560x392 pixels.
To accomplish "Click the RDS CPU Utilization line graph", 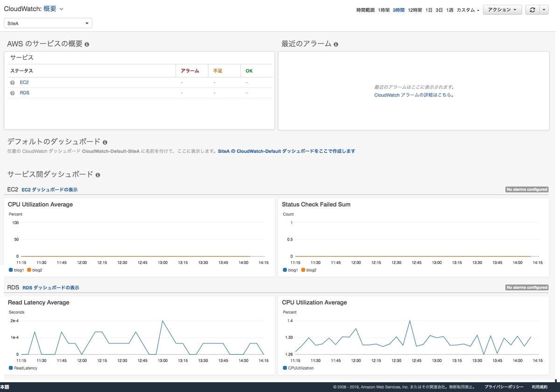I will pos(413,337).
